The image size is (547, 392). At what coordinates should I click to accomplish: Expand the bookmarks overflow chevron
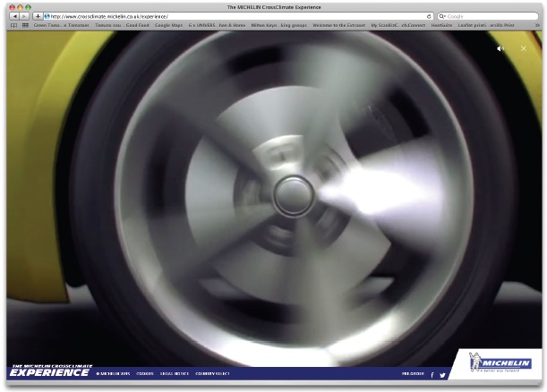[x=535, y=26]
